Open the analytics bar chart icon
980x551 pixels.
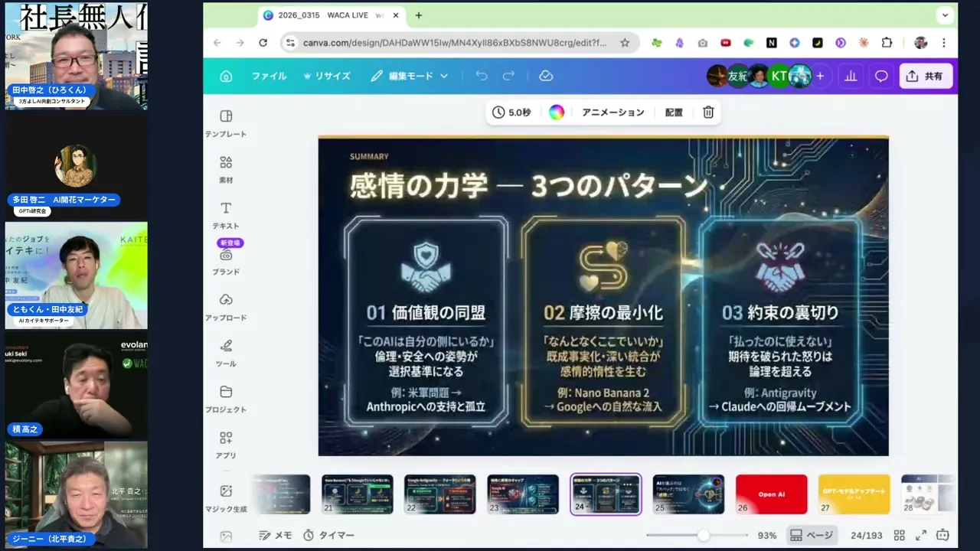pyautogui.click(x=851, y=76)
